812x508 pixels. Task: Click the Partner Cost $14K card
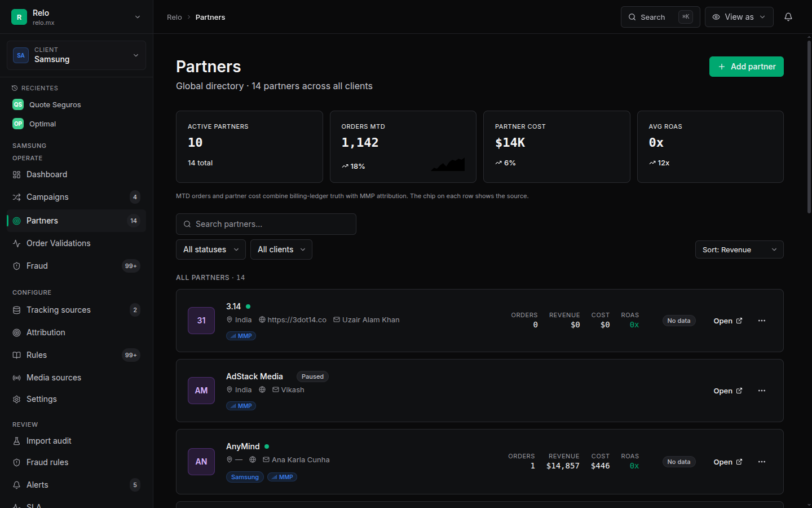tap(557, 147)
